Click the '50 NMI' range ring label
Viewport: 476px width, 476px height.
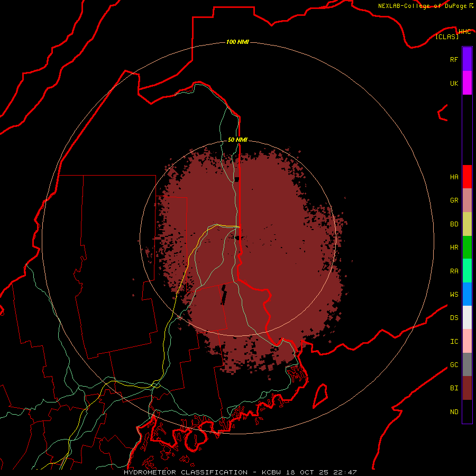[x=237, y=140]
